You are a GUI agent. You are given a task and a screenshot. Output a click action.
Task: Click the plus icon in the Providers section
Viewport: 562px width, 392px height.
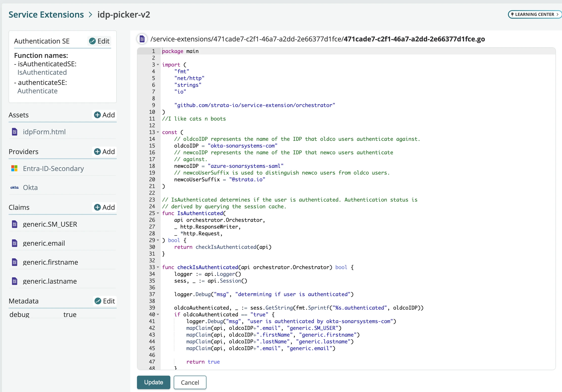pyautogui.click(x=97, y=151)
